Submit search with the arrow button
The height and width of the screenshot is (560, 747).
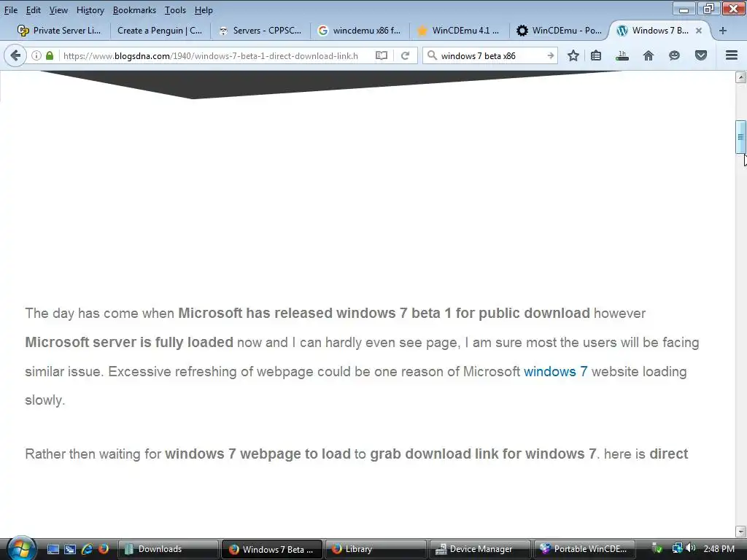tap(550, 55)
